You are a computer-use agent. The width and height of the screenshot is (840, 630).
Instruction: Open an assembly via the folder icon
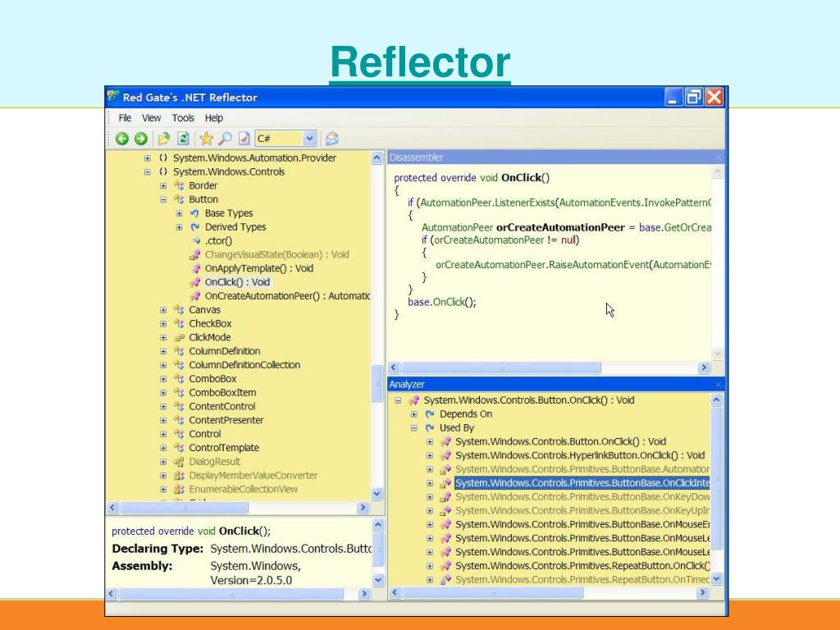pyautogui.click(x=164, y=139)
